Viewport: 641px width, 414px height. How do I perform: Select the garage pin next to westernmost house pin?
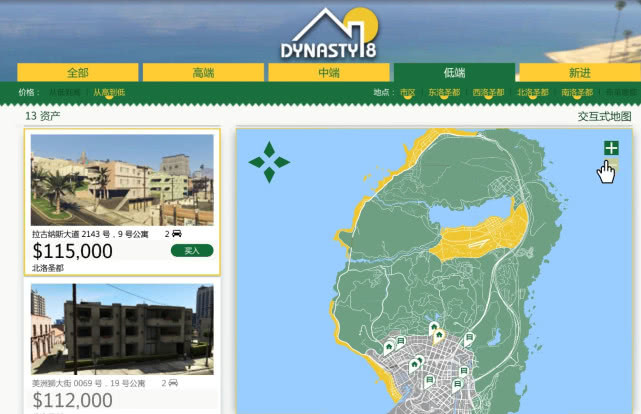[x=401, y=341]
